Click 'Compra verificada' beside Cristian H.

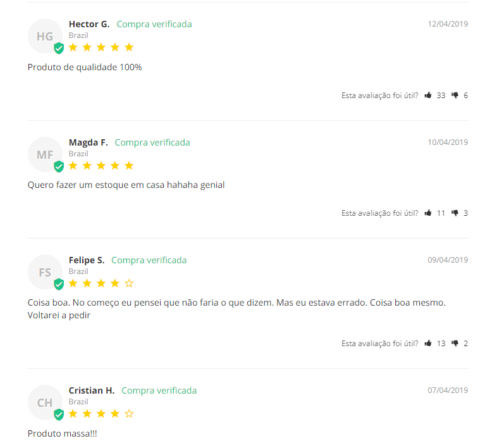coord(159,390)
